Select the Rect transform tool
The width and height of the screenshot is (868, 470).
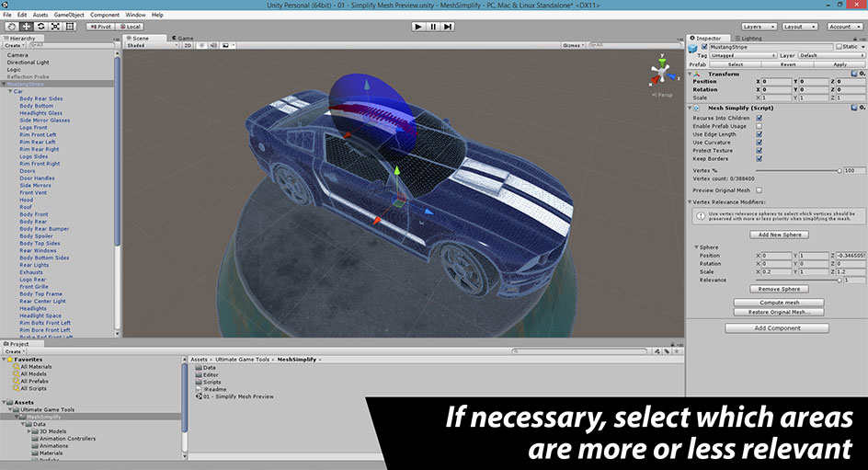(70, 26)
